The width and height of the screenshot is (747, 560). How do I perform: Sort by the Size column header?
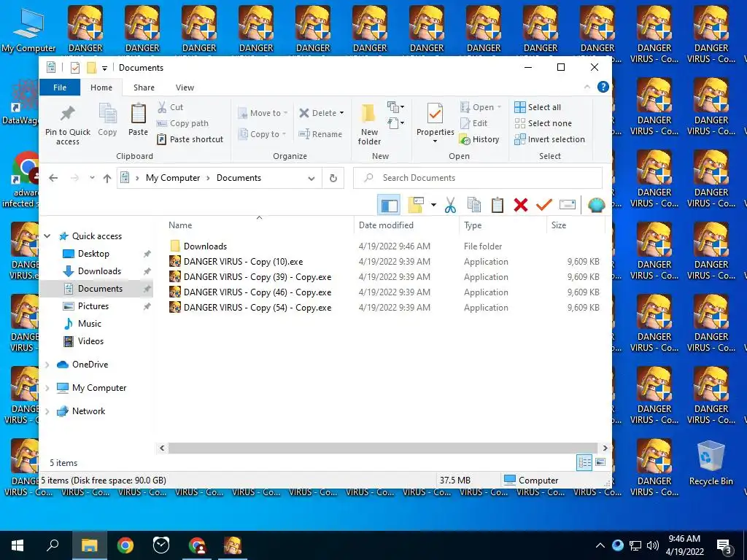pyautogui.click(x=576, y=225)
